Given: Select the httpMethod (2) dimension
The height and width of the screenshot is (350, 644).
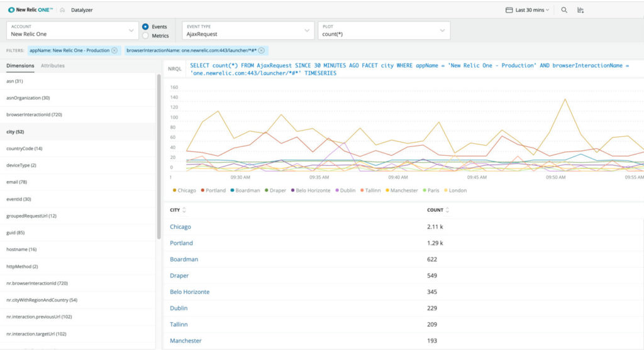Looking at the screenshot, I should (x=78, y=266).
